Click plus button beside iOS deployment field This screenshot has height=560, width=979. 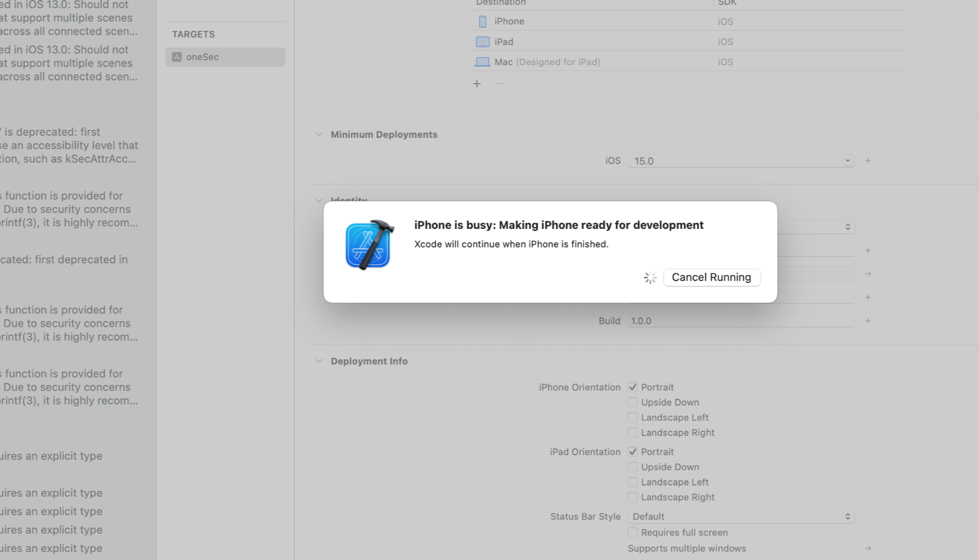[x=868, y=161]
